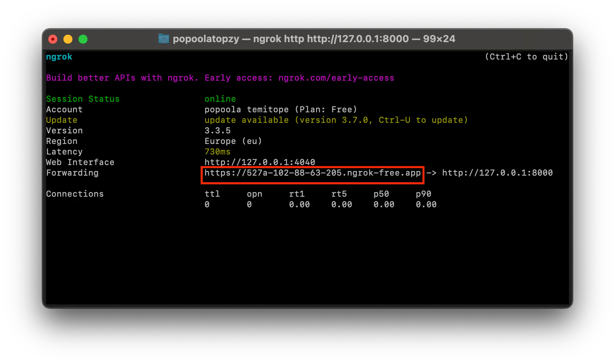Viewport: 615px width, 364px height.
Task: Click the 'Web Interface' label
Action: pyautogui.click(x=80, y=162)
